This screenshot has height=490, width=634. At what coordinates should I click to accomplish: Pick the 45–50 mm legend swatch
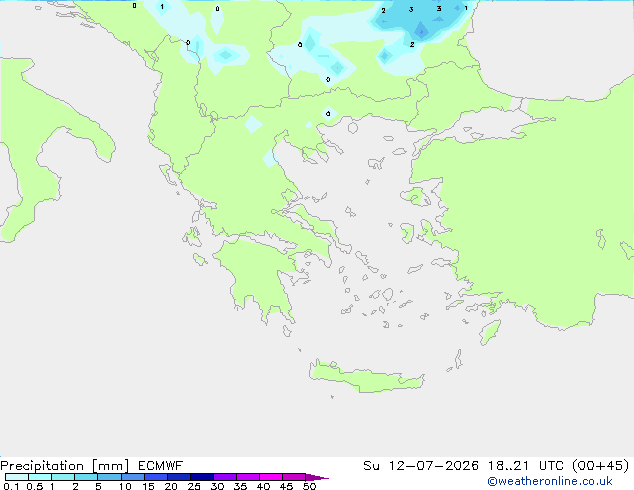[x=294, y=477]
